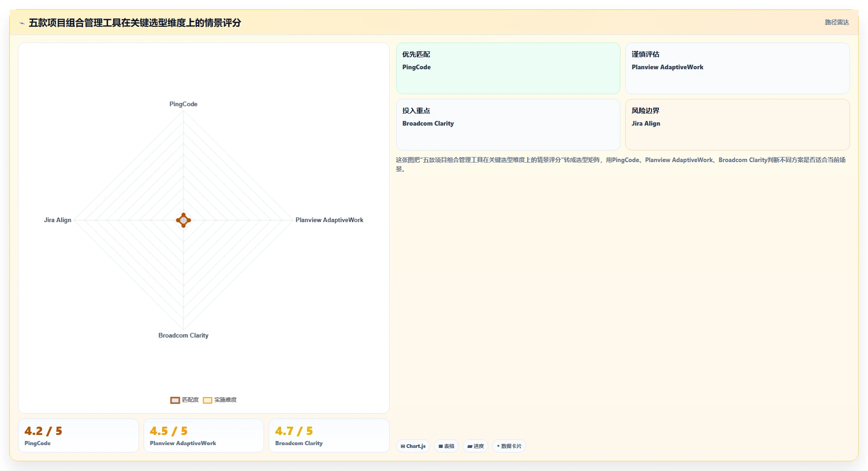
Task: Click the Broadcom Clarity radar axis label
Action: coord(183,335)
